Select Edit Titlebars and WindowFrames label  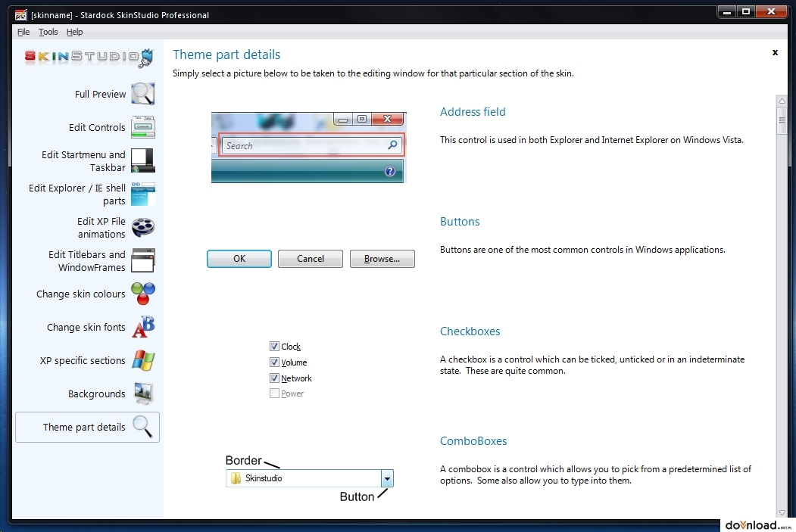click(x=87, y=260)
